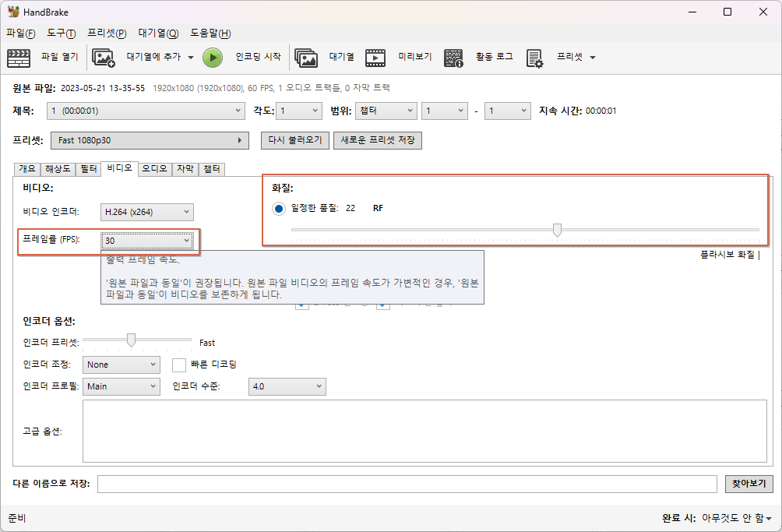The width and height of the screenshot is (782, 532).
Task: Click the 고급 옵션 text area
Action: tap(424, 432)
